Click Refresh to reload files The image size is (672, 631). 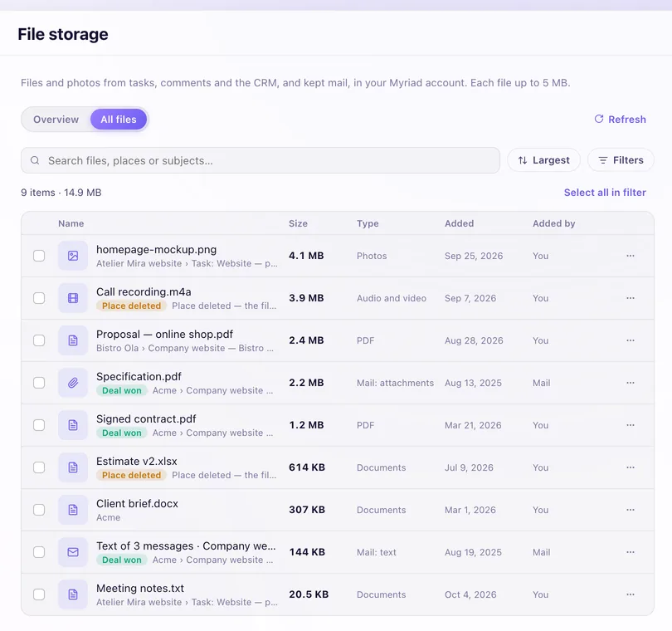click(620, 120)
